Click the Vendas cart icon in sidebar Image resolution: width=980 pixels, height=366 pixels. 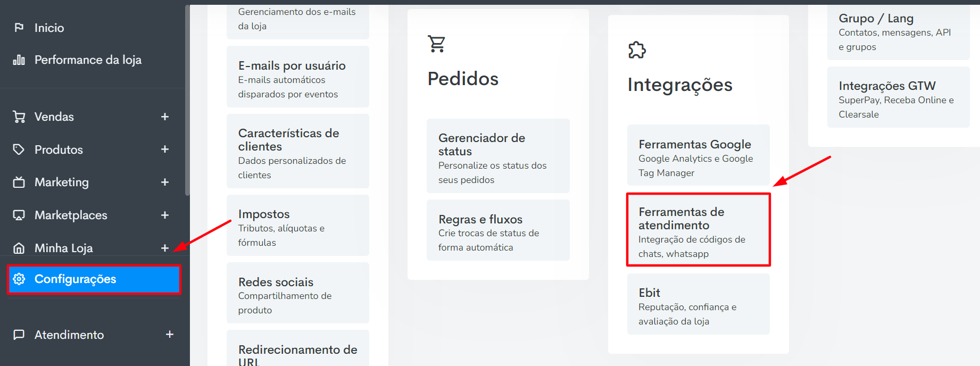[19, 117]
